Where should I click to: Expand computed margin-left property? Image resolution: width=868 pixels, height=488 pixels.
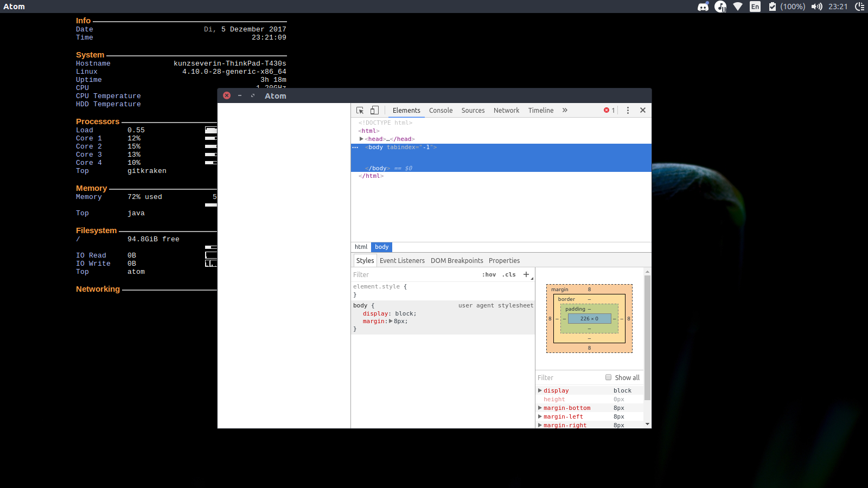(540, 416)
